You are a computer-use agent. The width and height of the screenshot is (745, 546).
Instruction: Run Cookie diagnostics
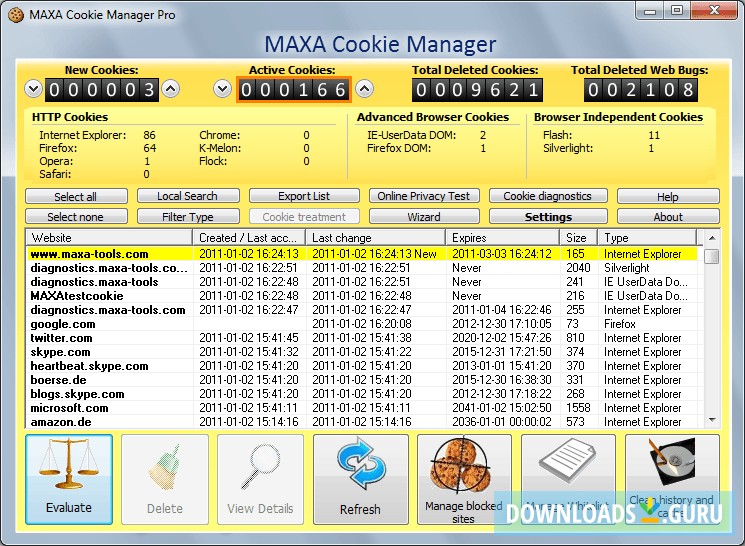coord(548,196)
